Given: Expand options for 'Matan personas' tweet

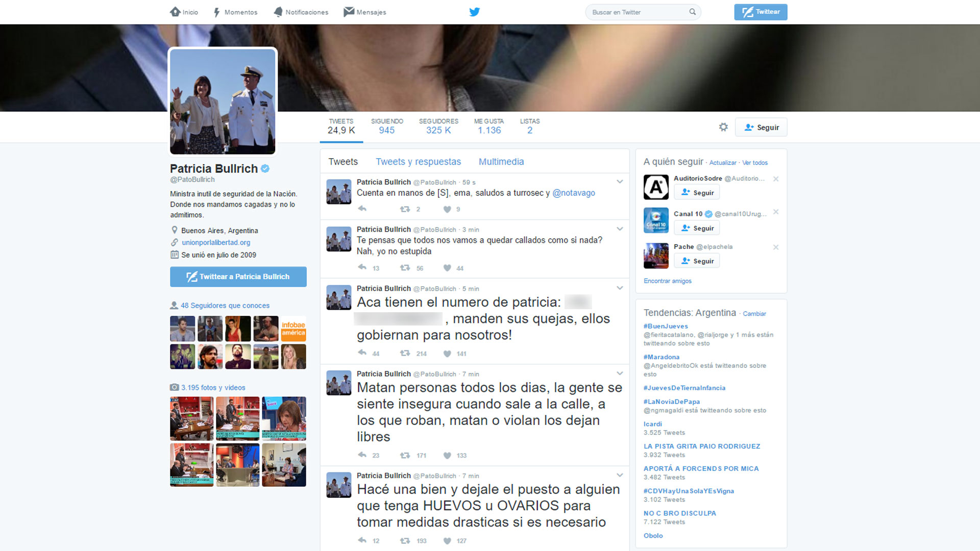Looking at the screenshot, I should 620,373.
